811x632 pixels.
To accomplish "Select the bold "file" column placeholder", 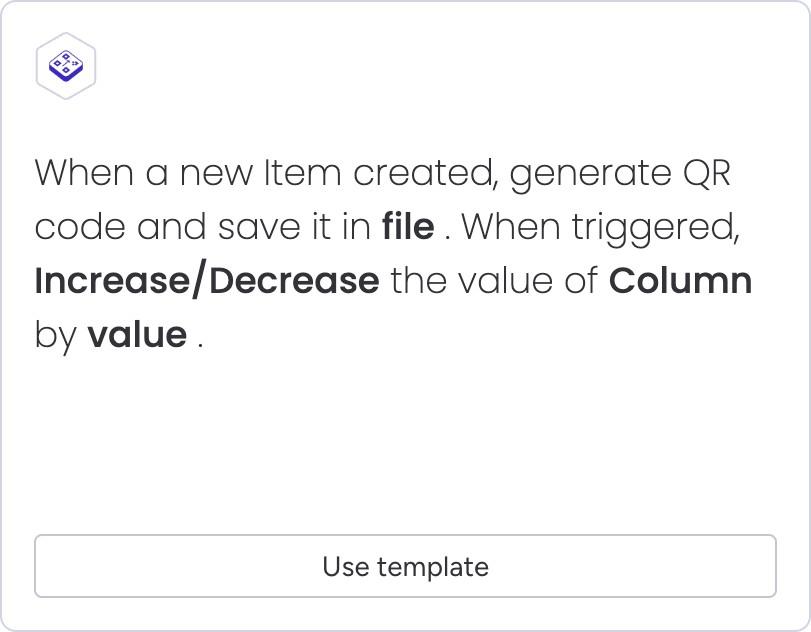I will [x=407, y=227].
